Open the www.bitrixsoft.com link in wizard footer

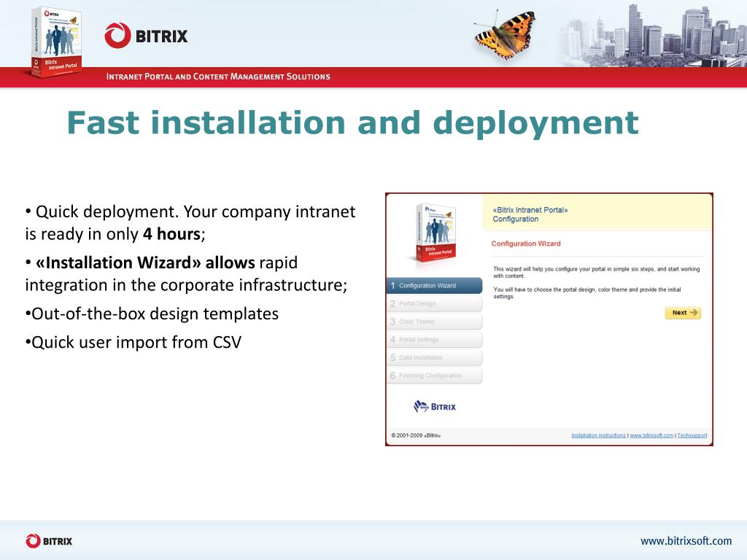pos(651,435)
